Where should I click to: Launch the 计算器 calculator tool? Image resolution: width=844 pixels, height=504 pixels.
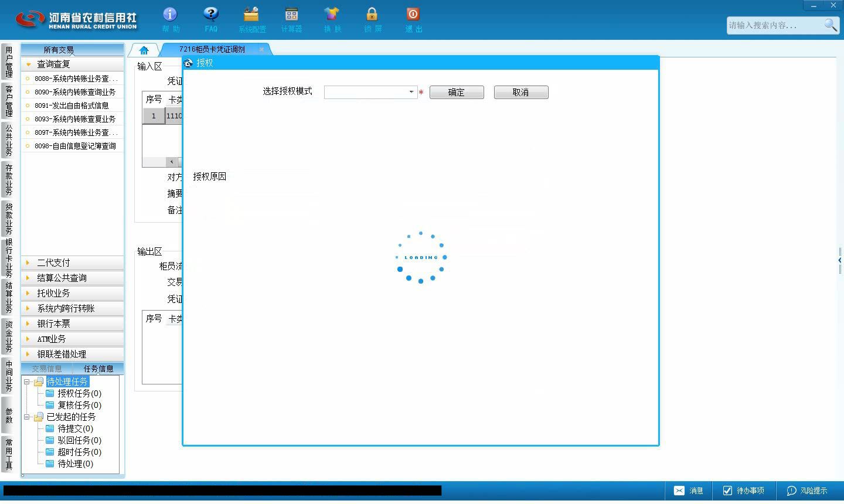[291, 19]
